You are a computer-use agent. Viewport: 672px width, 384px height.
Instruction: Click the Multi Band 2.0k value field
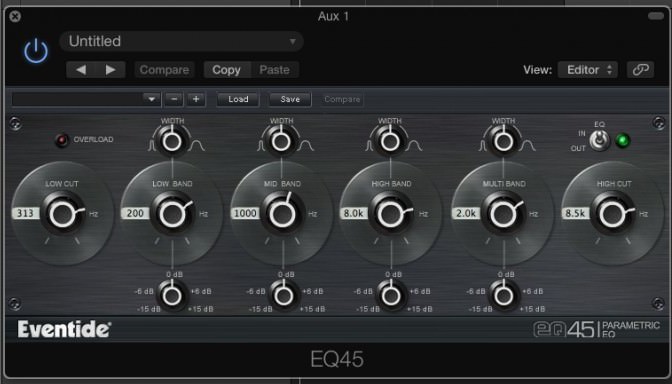click(x=466, y=213)
